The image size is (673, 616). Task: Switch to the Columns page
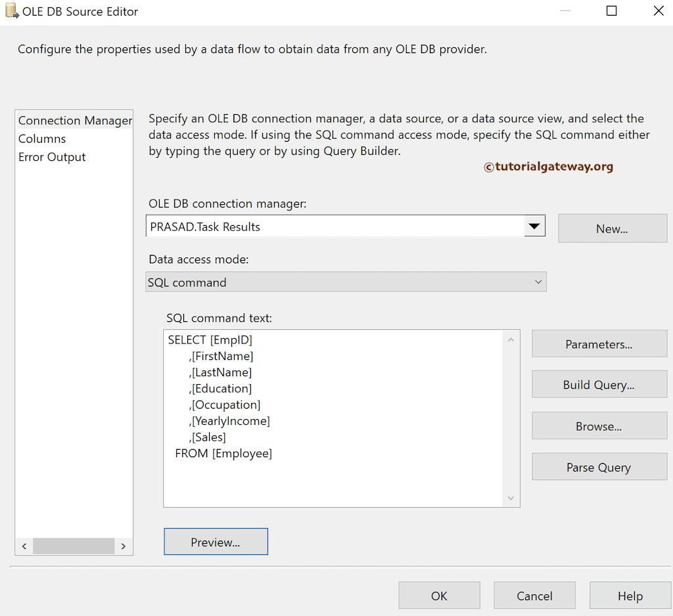42,139
